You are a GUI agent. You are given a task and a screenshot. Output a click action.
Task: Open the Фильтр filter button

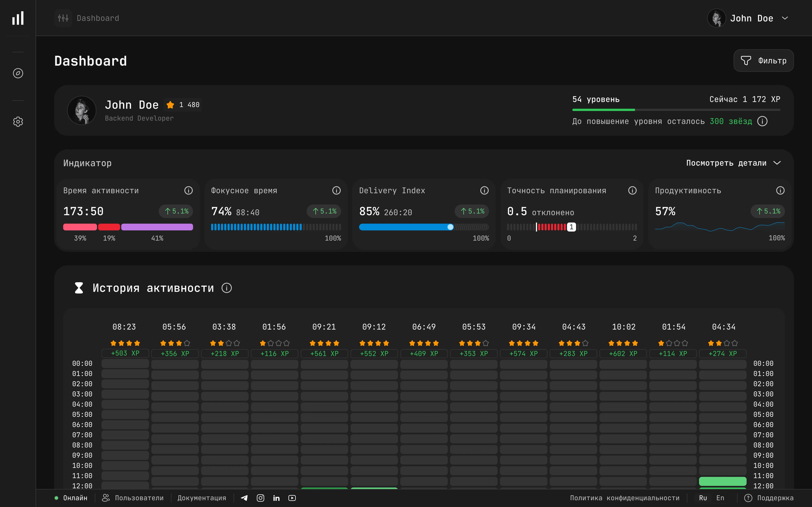763,61
